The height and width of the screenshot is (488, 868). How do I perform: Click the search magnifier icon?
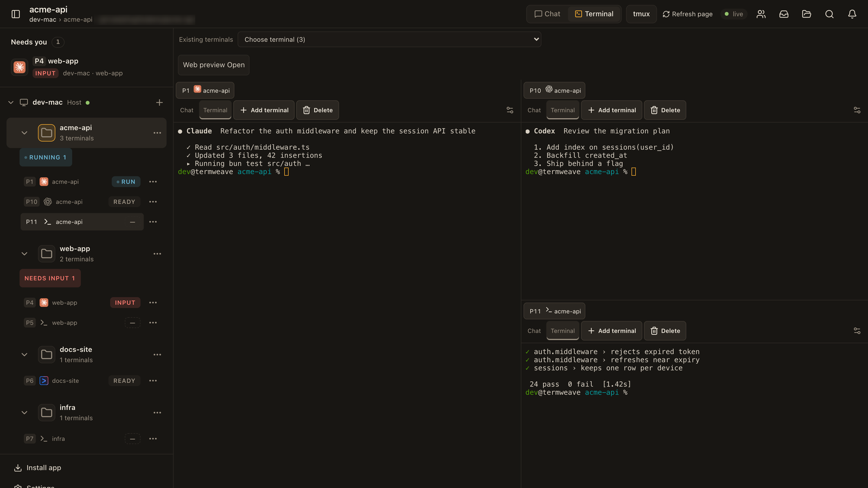(x=829, y=14)
